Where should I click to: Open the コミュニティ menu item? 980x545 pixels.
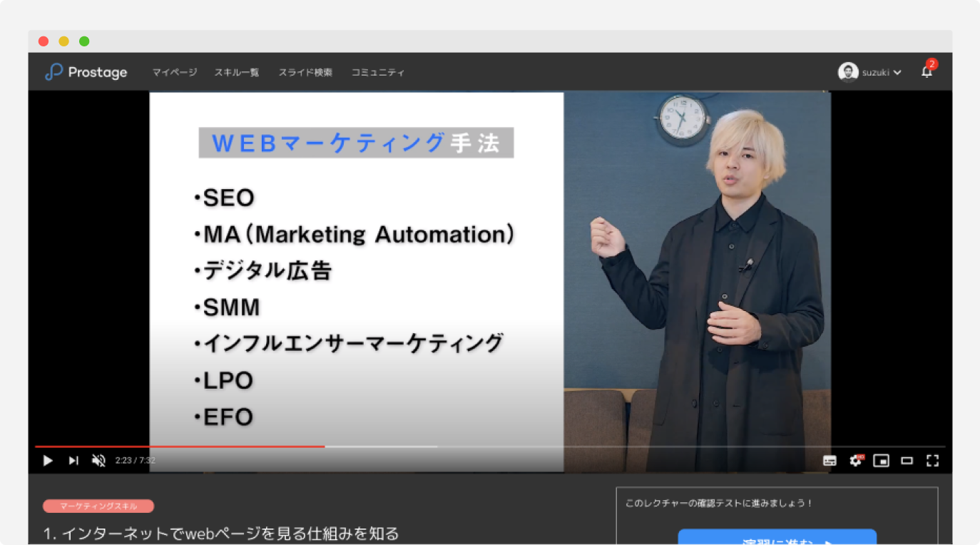(x=378, y=73)
